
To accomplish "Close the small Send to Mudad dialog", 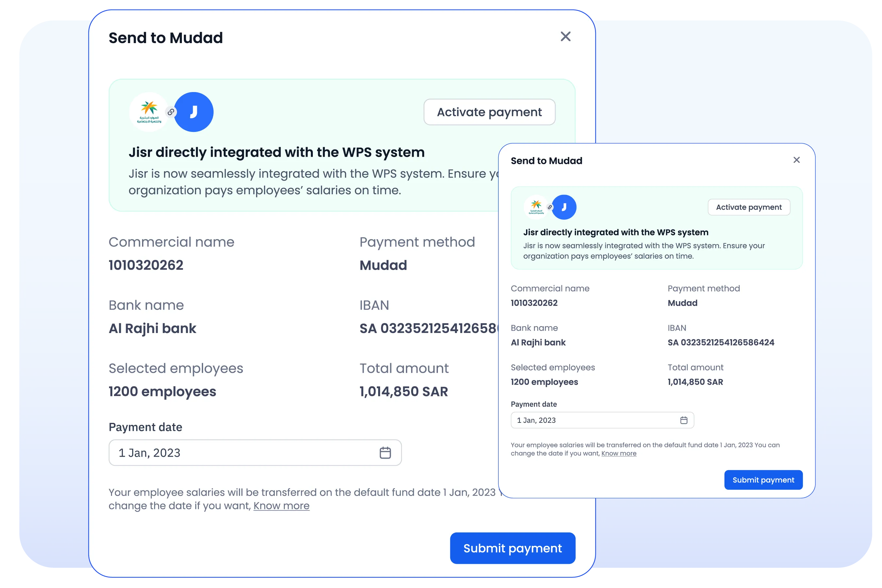I will click(796, 160).
